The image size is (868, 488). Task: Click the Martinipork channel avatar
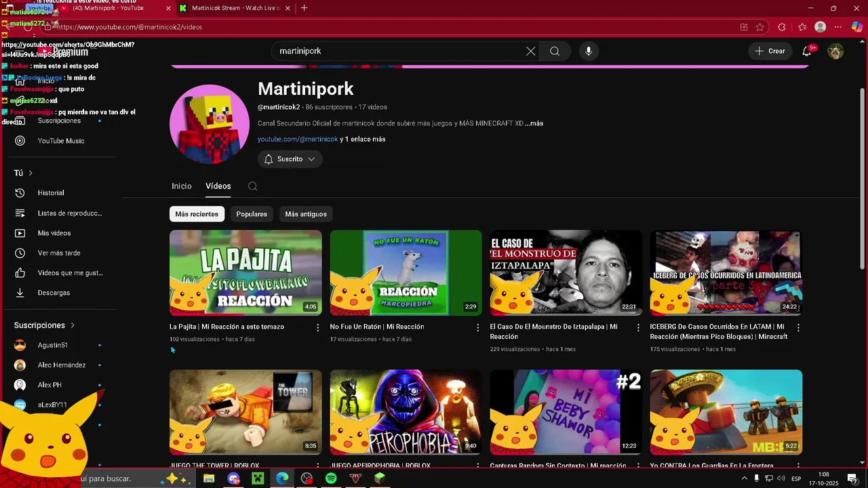pyautogui.click(x=210, y=124)
